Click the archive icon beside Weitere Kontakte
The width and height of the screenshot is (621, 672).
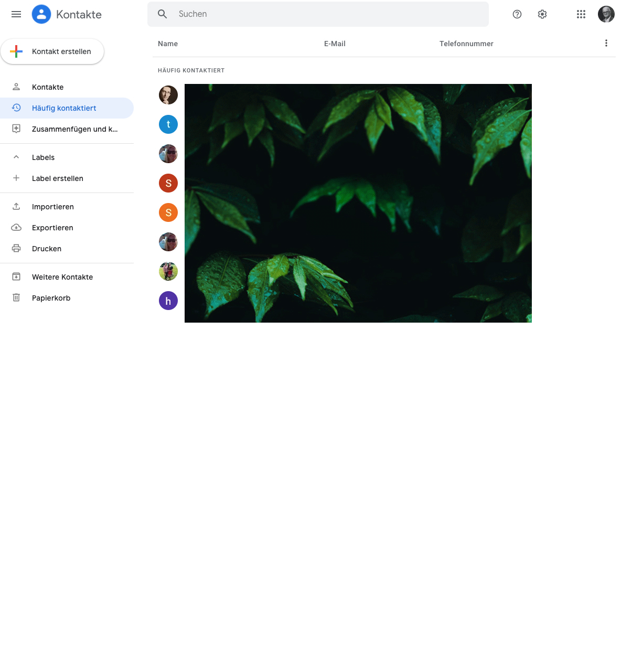[x=16, y=276]
